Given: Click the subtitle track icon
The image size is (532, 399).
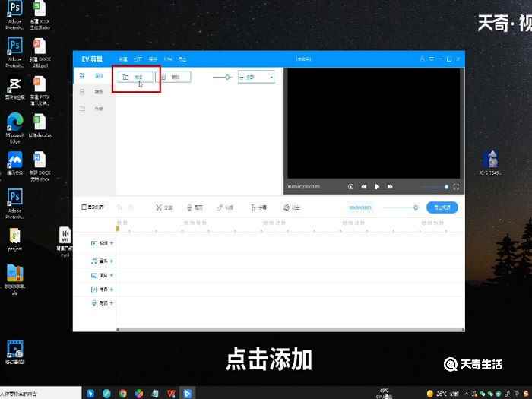Looking at the screenshot, I should 94,289.
